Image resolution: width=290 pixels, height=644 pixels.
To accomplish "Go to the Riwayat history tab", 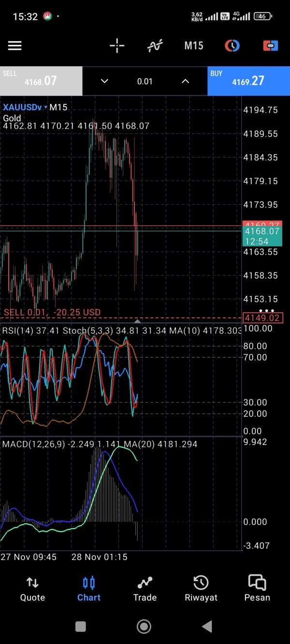I will coord(201,588).
